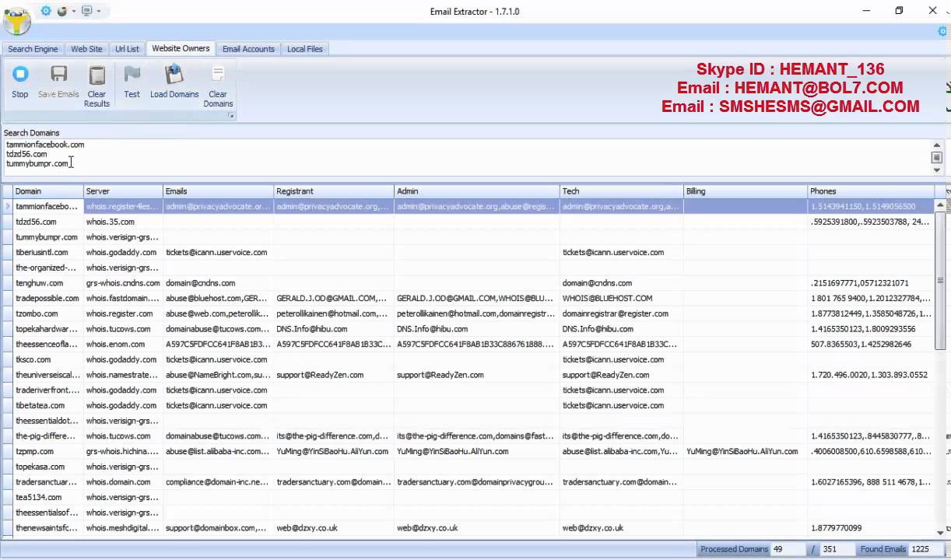Open the Load Domains tool

[174, 82]
